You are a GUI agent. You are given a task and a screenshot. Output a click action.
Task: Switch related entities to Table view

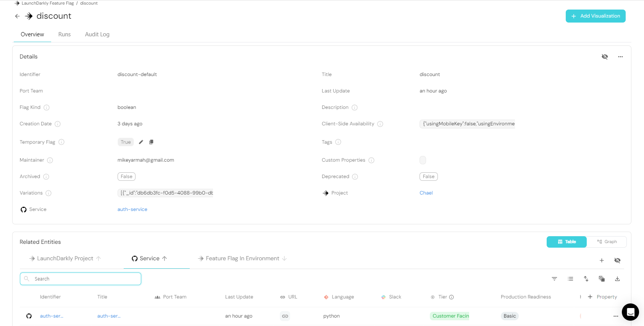click(567, 242)
